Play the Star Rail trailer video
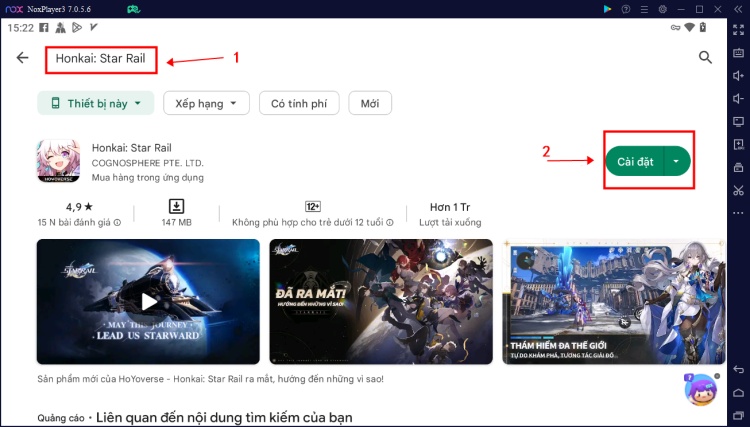Viewport: 750px width, 427px height. click(148, 302)
